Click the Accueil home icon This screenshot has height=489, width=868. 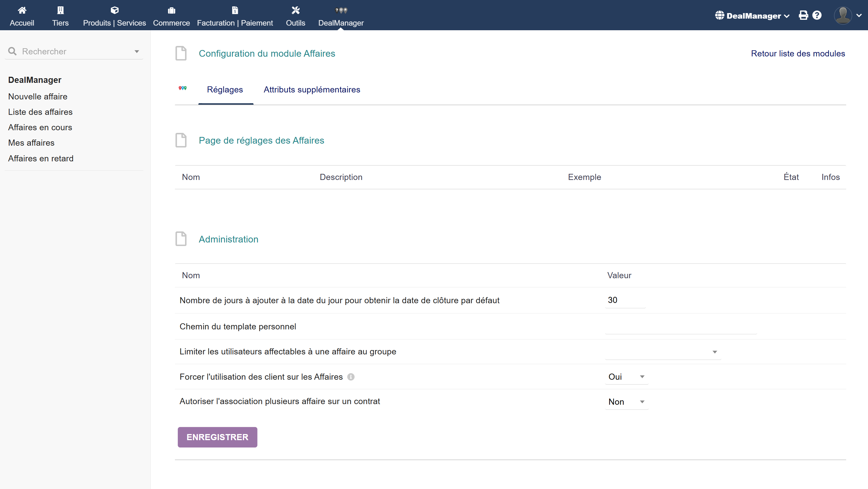click(x=22, y=10)
